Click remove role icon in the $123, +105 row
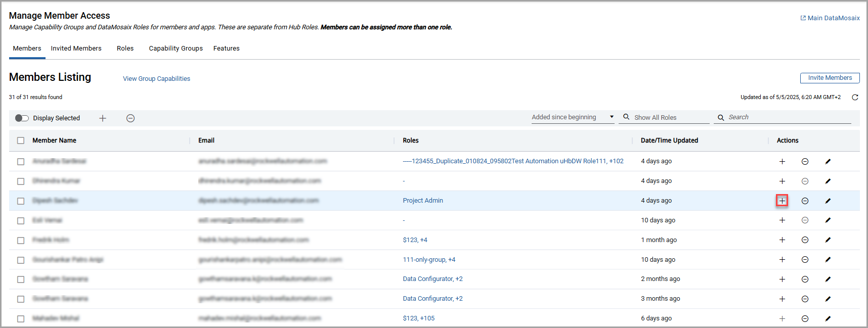This screenshot has height=328, width=868. coord(805,318)
